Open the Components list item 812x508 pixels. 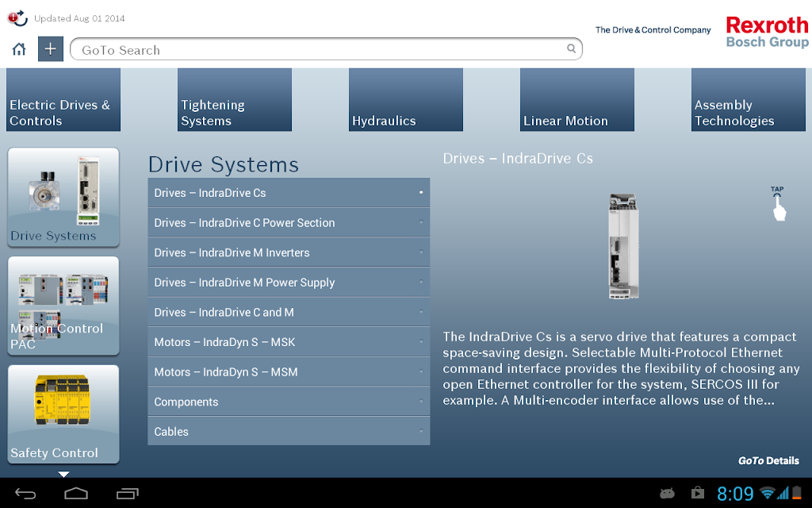click(289, 402)
